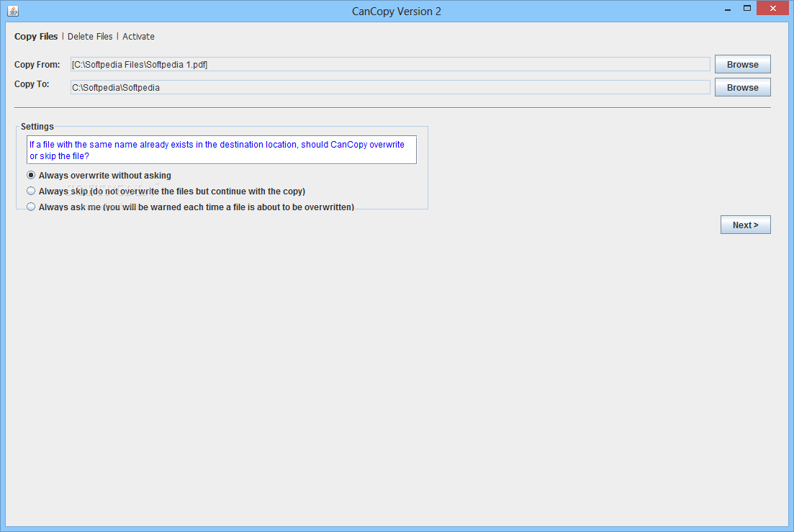Click the Copy From: label
The width and height of the screenshot is (794, 532).
tap(37, 64)
